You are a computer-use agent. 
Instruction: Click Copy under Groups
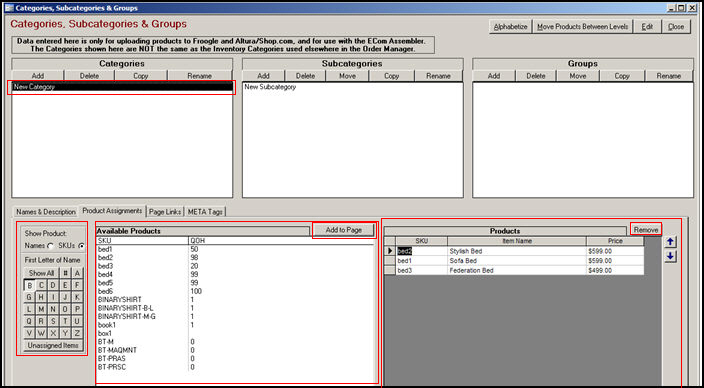[x=622, y=76]
